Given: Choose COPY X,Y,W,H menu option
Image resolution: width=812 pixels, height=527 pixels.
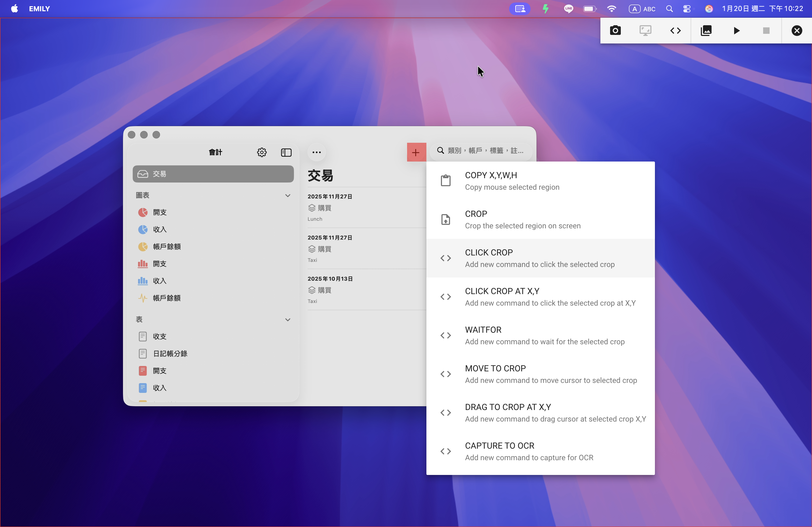Looking at the screenshot, I should [x=540, y=181].
